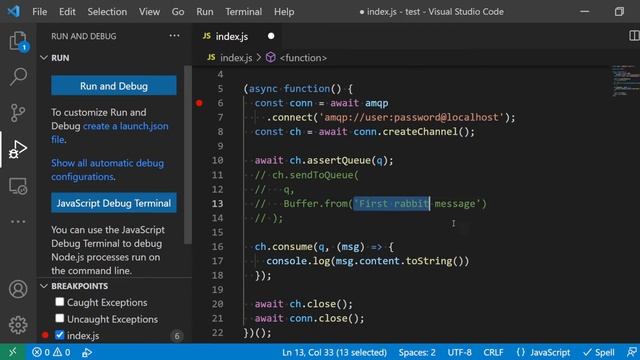Click the await conn.close() line
Image resolution: width=640 pixels, height=360 pixels.
pos(309,318)
